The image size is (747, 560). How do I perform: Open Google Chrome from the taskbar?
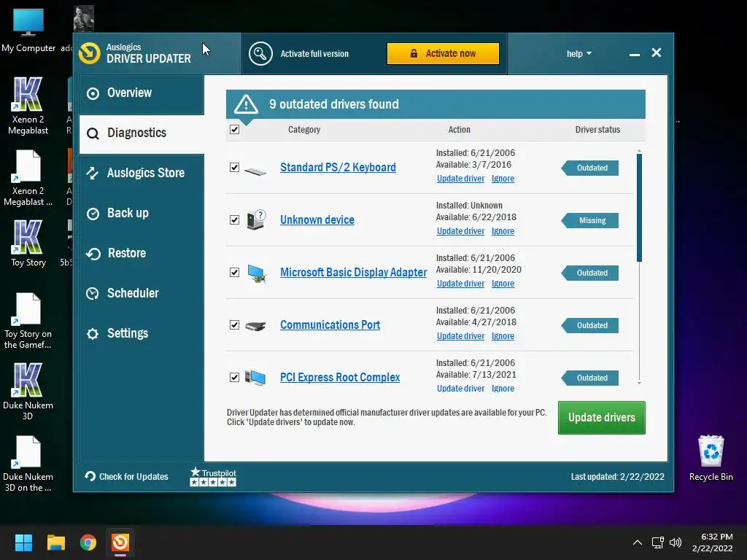click(x=88, y=542)
